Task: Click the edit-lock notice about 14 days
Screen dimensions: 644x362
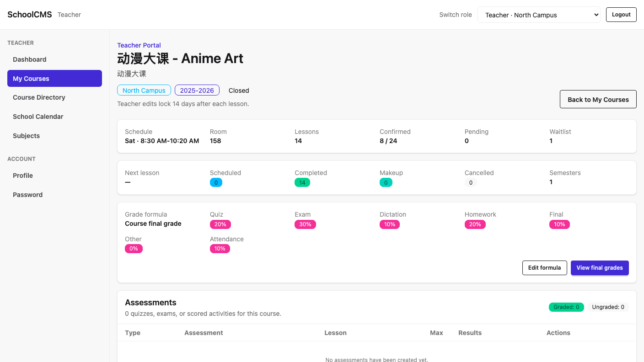Action: point(183,104)
